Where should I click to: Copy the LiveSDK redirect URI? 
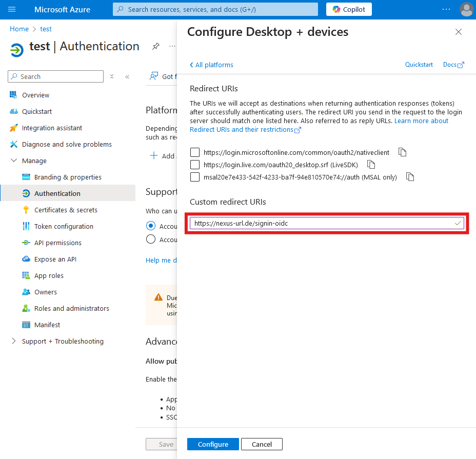coord(371,165)
